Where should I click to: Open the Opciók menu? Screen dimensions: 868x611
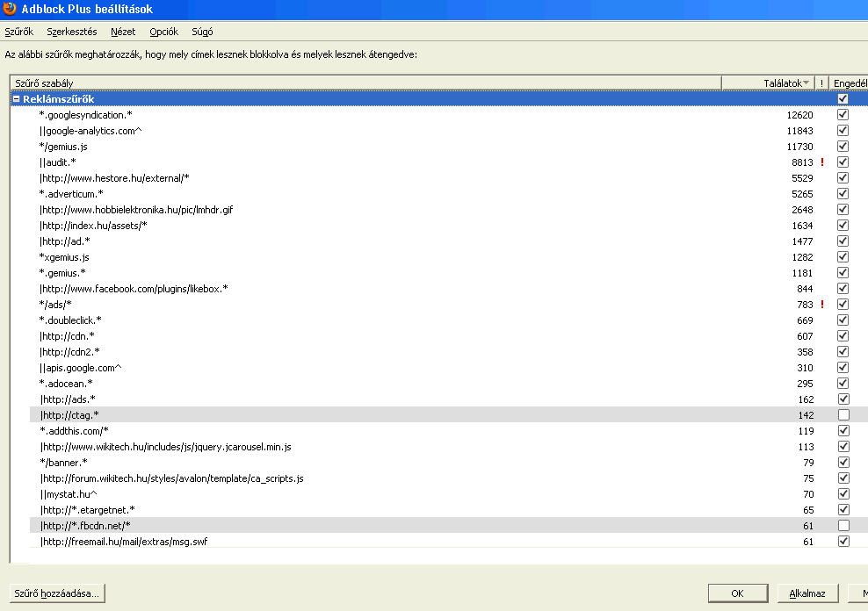coord(164,32)
